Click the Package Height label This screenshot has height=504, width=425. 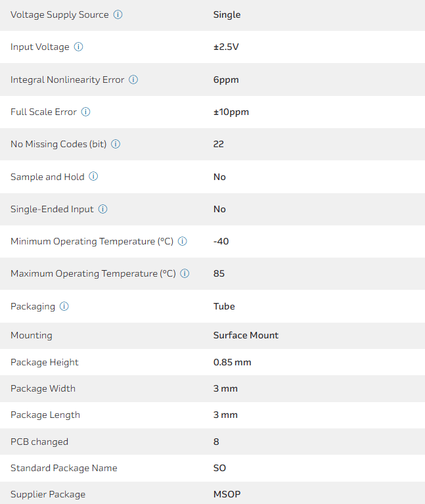click(45, 362)
